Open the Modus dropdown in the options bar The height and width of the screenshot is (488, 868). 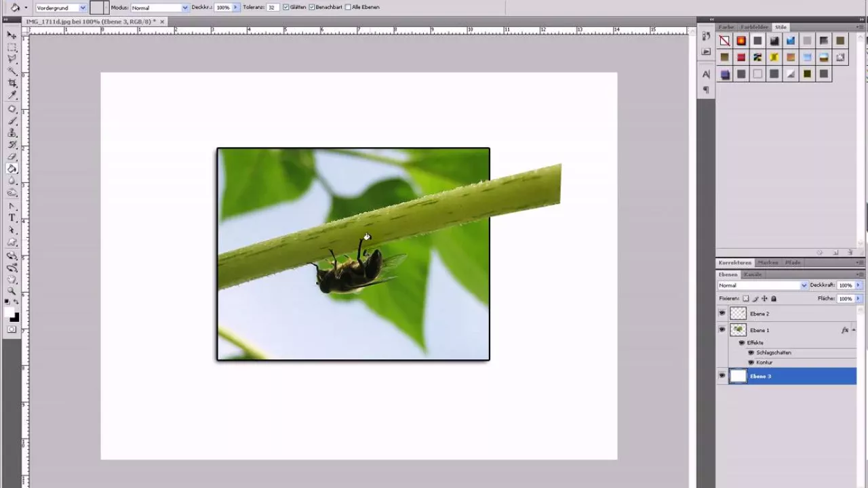[183, 7]
